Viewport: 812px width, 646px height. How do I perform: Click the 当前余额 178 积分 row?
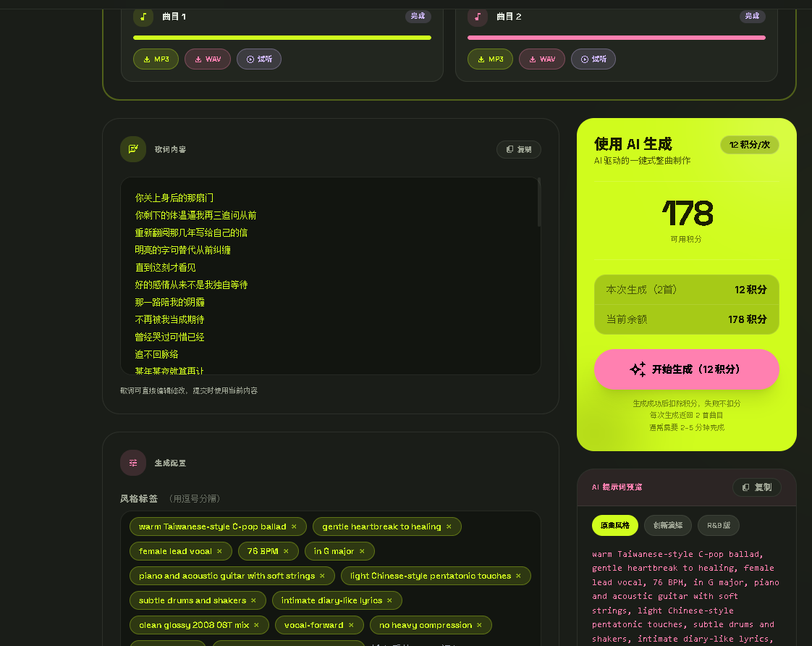point(687,319)
